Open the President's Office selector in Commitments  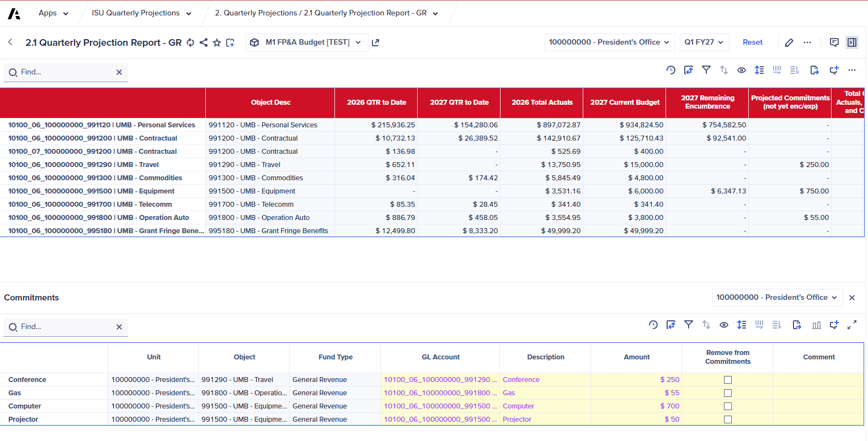(x=777, y=298)
